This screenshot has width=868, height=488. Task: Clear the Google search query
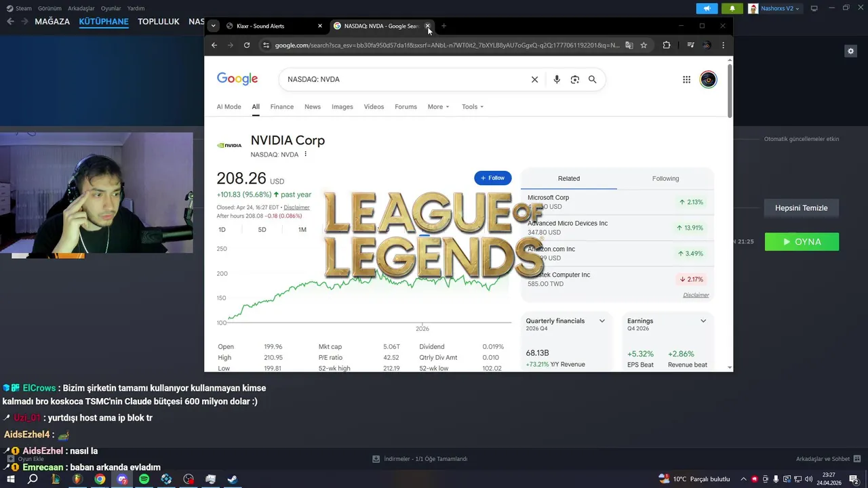(534, 79)
